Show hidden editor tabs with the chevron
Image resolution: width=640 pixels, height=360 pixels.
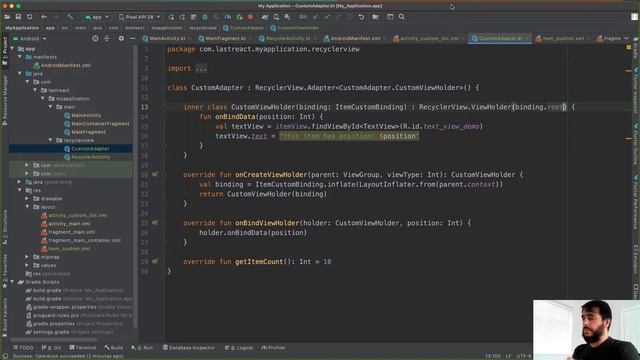coord(626,38)
